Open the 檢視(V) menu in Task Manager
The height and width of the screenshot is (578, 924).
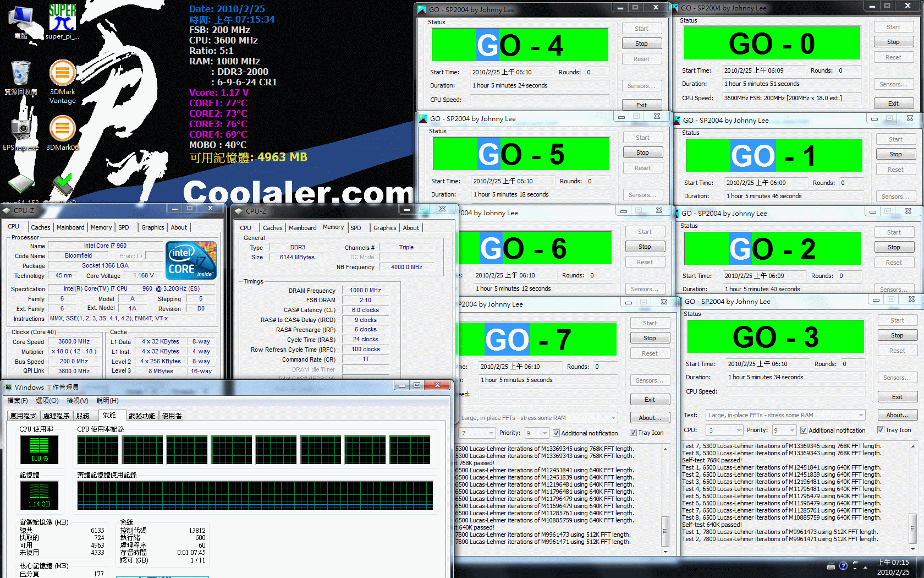click(78, 400)
